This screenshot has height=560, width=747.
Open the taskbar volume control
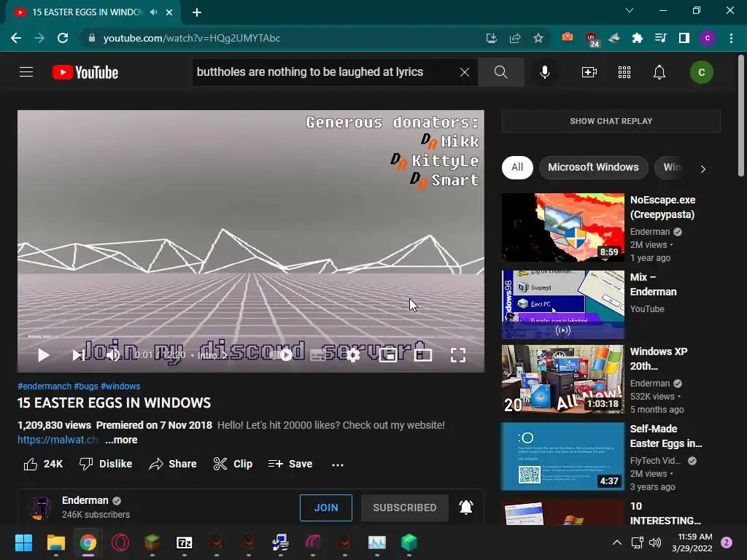[x=655, y=542]
